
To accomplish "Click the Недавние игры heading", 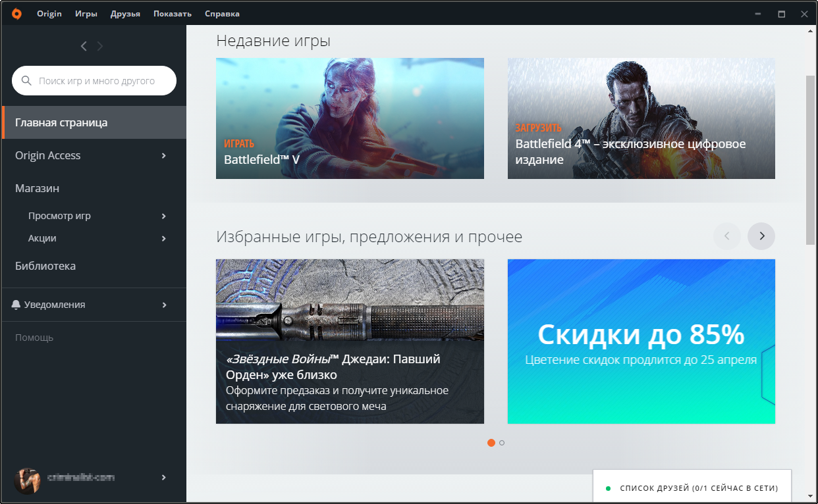I will click(273, 41).
